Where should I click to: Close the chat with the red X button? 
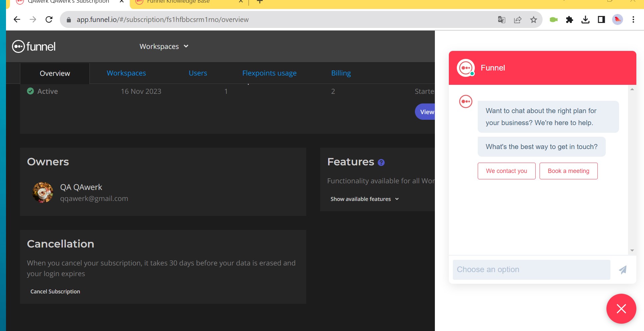pos(621,309)
